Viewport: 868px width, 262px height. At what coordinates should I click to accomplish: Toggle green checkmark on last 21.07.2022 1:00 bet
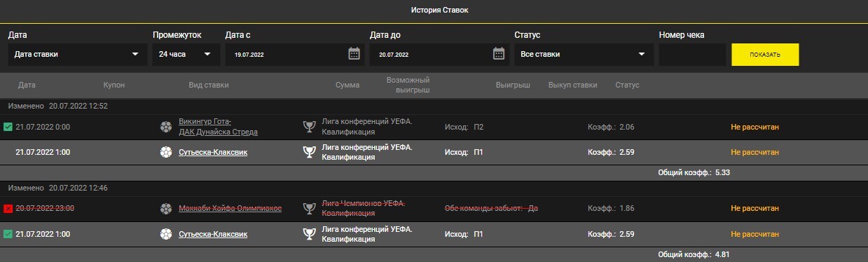[8, 233]
